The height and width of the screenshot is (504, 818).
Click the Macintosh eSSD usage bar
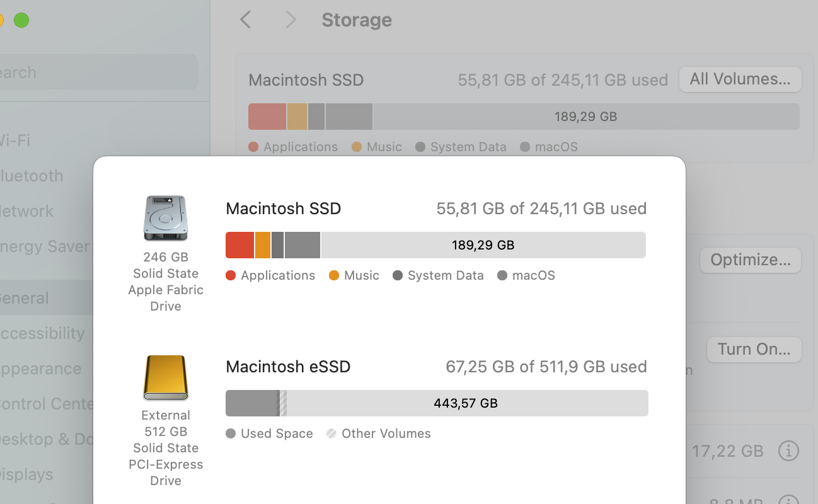click(437, 403)
